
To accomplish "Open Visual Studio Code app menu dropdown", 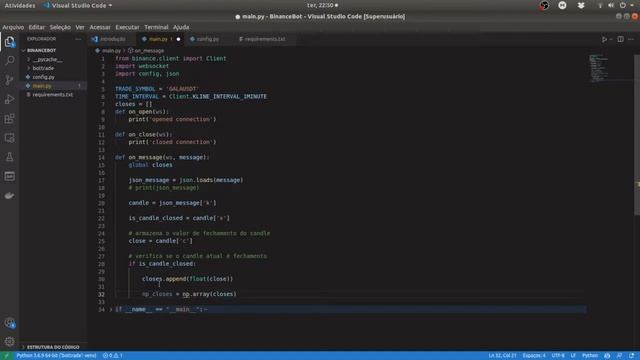I will pyautogui.click(x=78, y=5).
